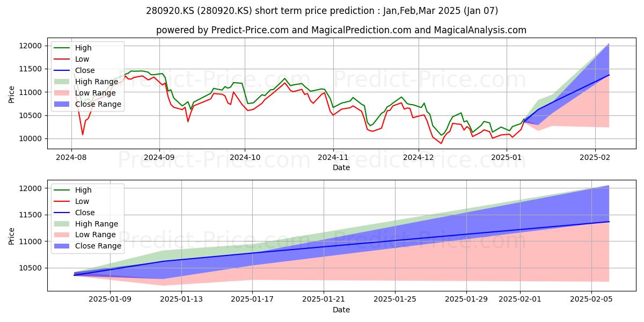644x322 pixels.
Task: Click the '12000' y-axis label on bottom chart
Action: [x=32, y=188]
